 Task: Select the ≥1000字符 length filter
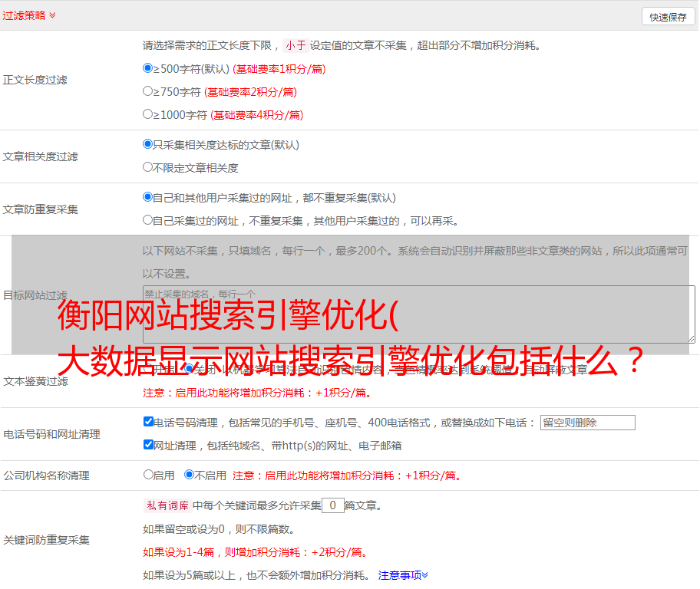[148, 114]
